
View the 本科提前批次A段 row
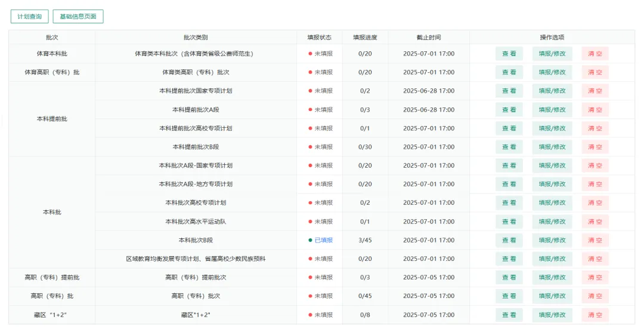[509, 110]
